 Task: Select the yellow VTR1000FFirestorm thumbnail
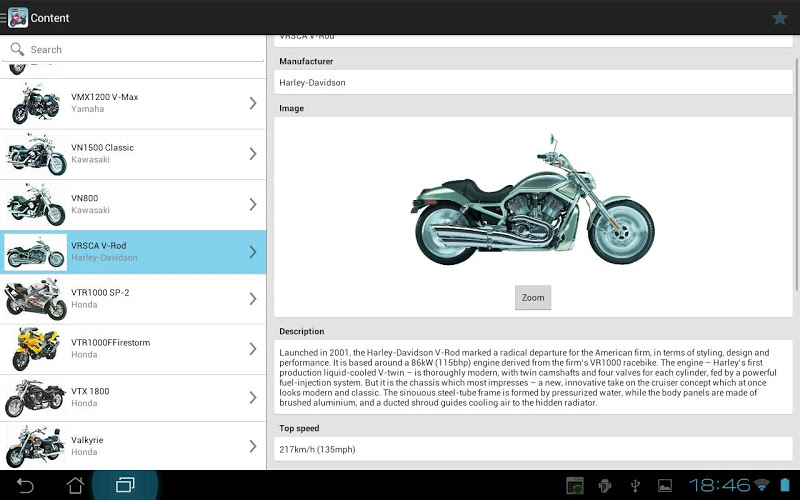click(36, 348)
